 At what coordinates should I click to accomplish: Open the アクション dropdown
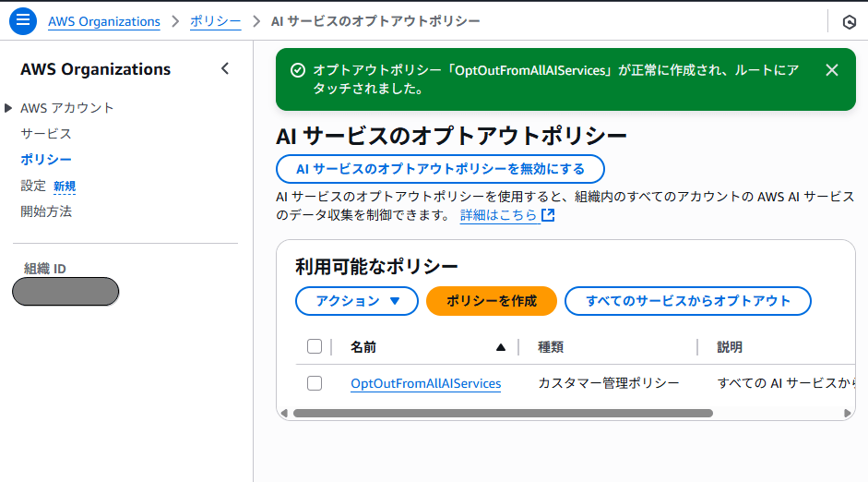[x=356, y=301]
